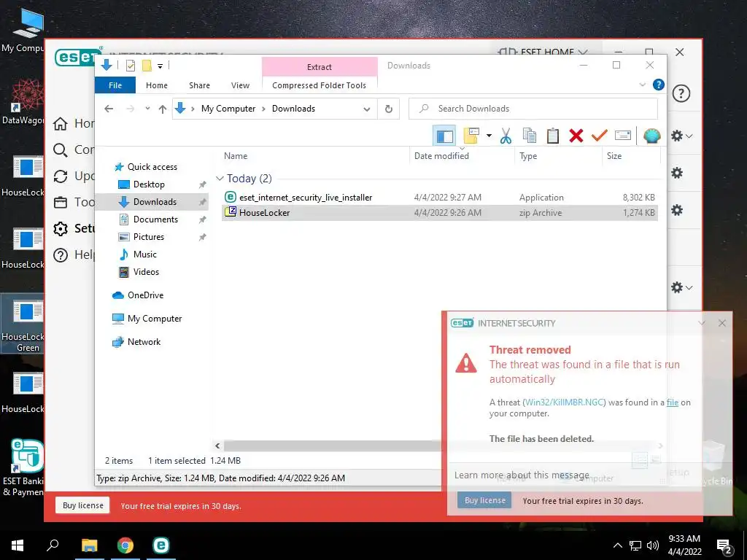The height and width of the screenshot is (560, 747).
Task: Open Google Chrome from taskbar
Action: point(125,545)
